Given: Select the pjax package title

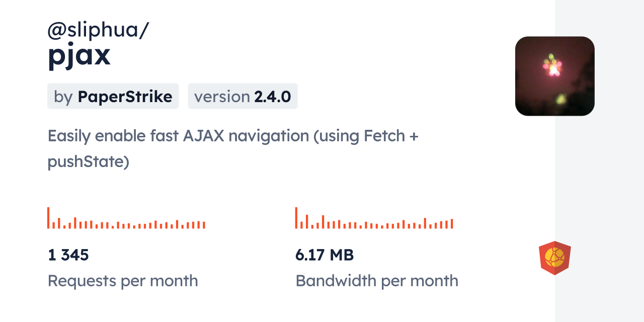Looking at the screenshot, I should point(79,55).
